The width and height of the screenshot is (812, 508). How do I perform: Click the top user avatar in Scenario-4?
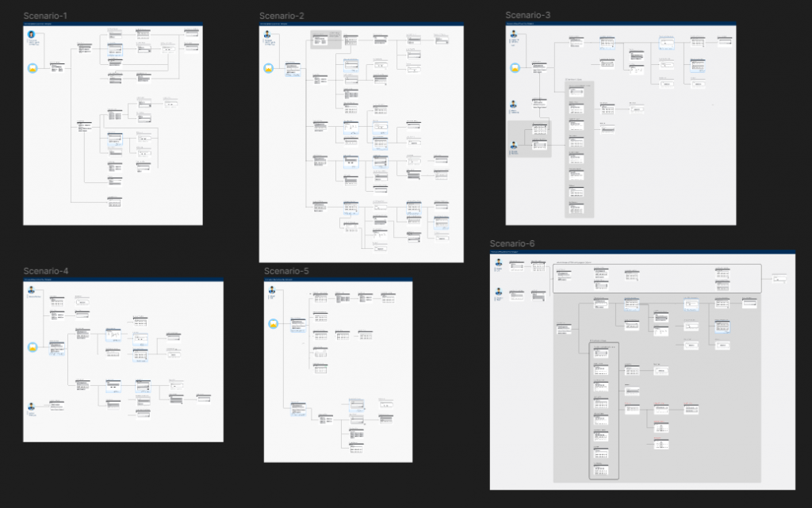(32, 290)
